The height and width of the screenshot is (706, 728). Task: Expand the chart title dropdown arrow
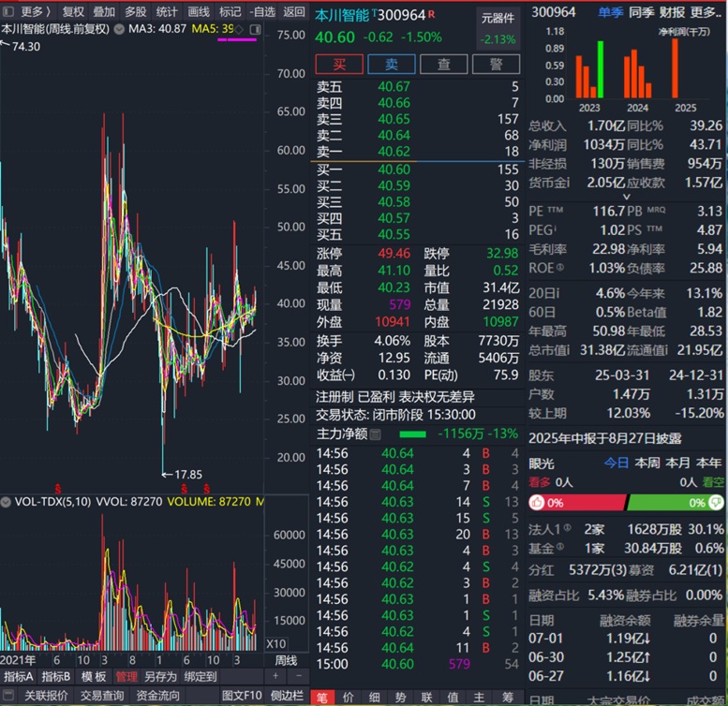coord(119,29)
